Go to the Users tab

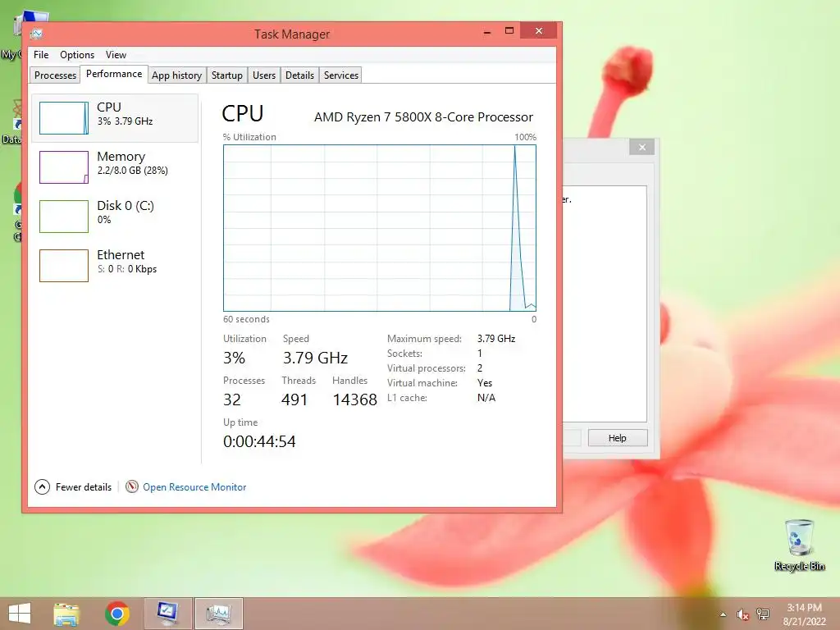pos(264,75)
